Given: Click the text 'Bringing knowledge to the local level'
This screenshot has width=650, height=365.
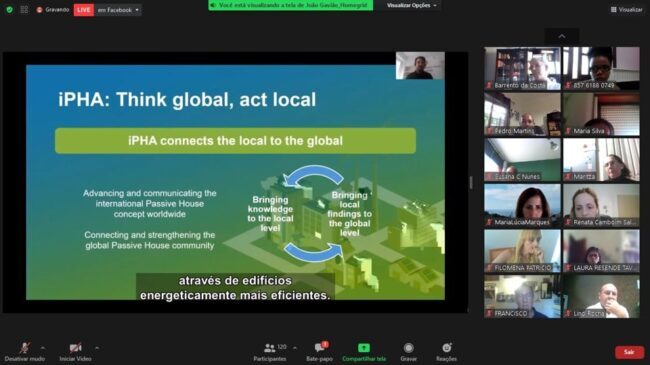Looking at the screenshot, I should pyautogui.click(x=270, y=214).
